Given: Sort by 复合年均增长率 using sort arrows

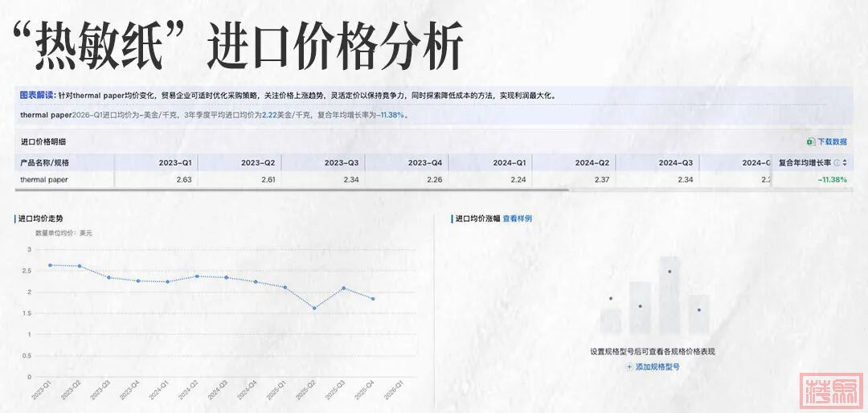Looking at the screenshot, I should click(x=845, y=162).
